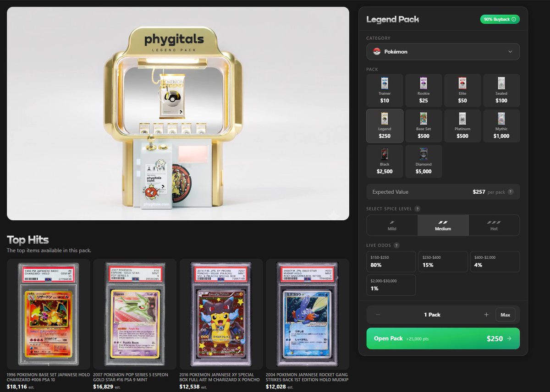This screenshot has height=392, width=550.
Task: Click the Charizard #006 PSA 10 title
Action: [x=48, y=377]
